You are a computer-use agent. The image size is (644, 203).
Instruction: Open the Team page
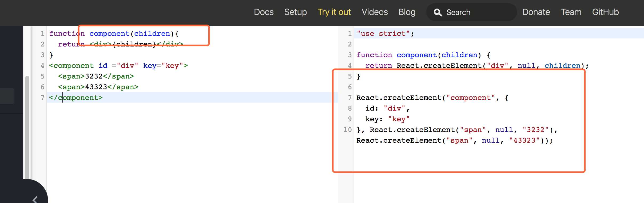coord(571,12)
